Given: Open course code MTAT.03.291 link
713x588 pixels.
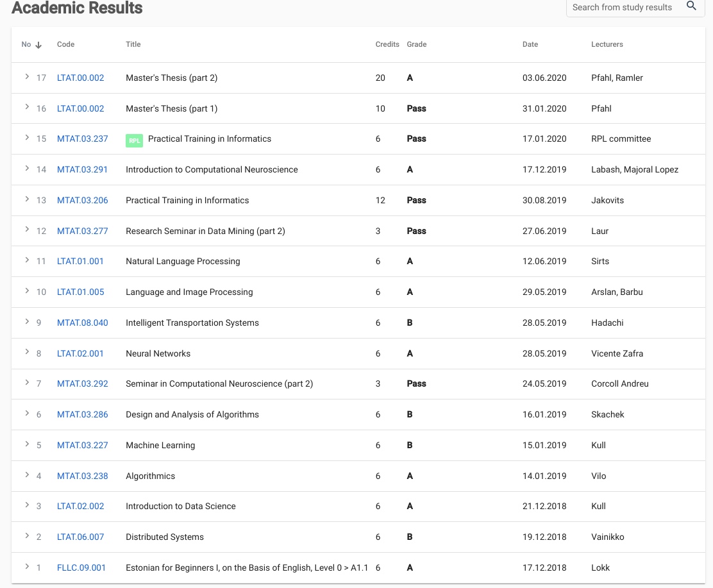Looking at the screenshot, I should [x=82, y=170].
